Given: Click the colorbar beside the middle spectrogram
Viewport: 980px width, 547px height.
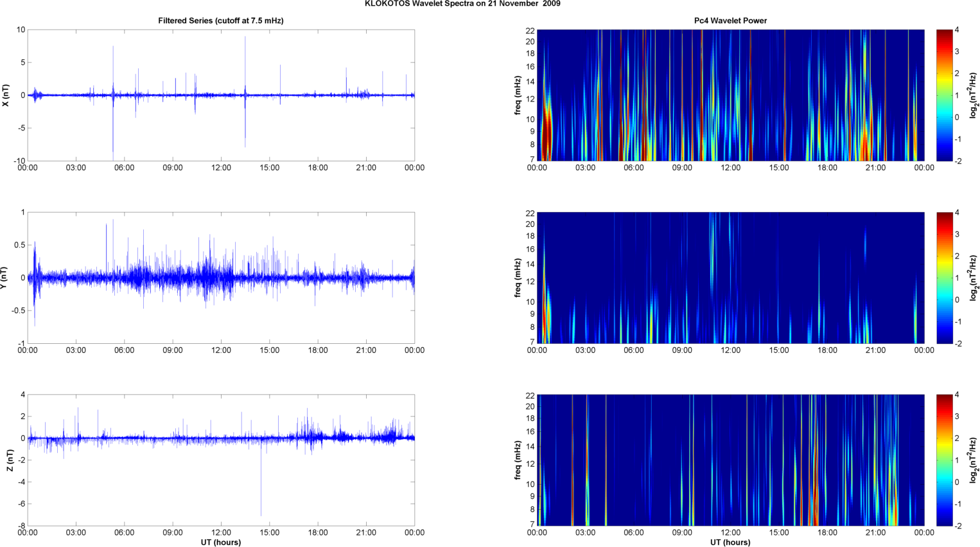Looking at the screenshot, I should pos(944,278).
